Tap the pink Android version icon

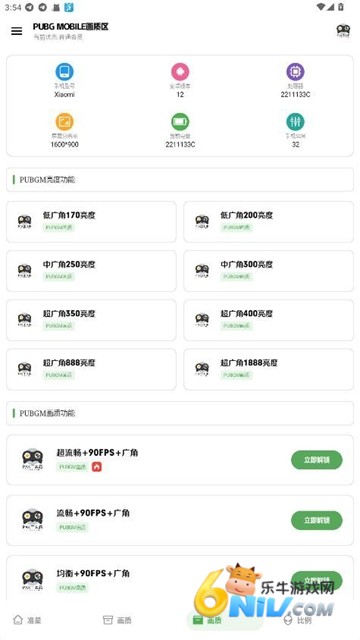(180, 72)
